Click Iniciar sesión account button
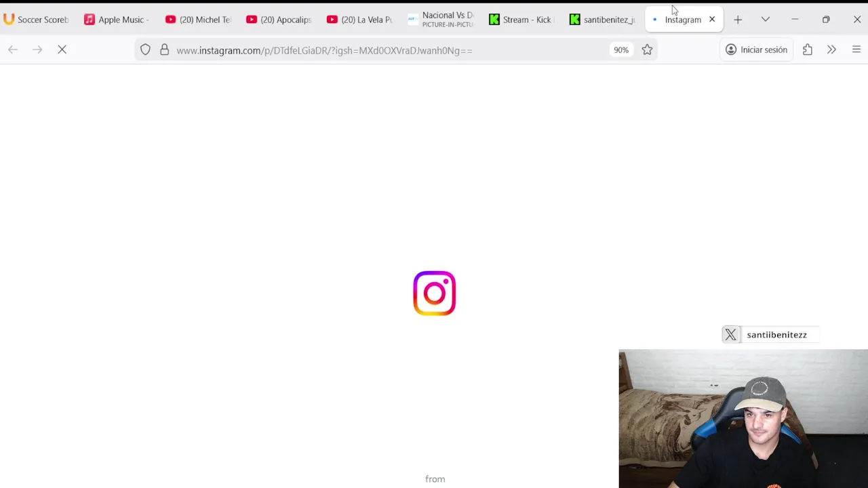 (756, 49)
